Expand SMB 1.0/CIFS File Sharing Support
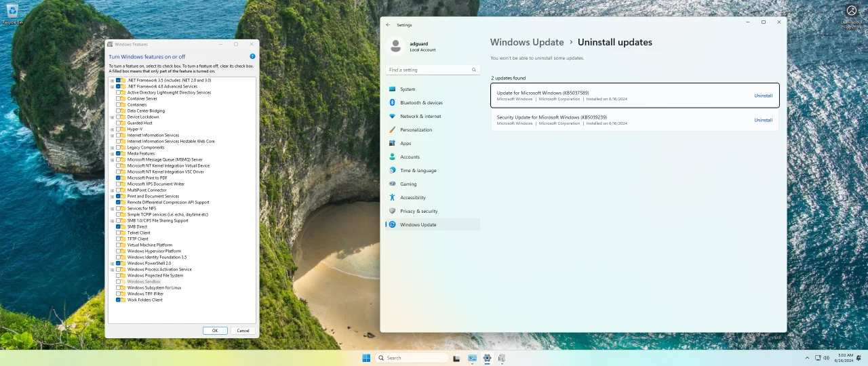Viewport: 868px width, 366px height. 112,221
